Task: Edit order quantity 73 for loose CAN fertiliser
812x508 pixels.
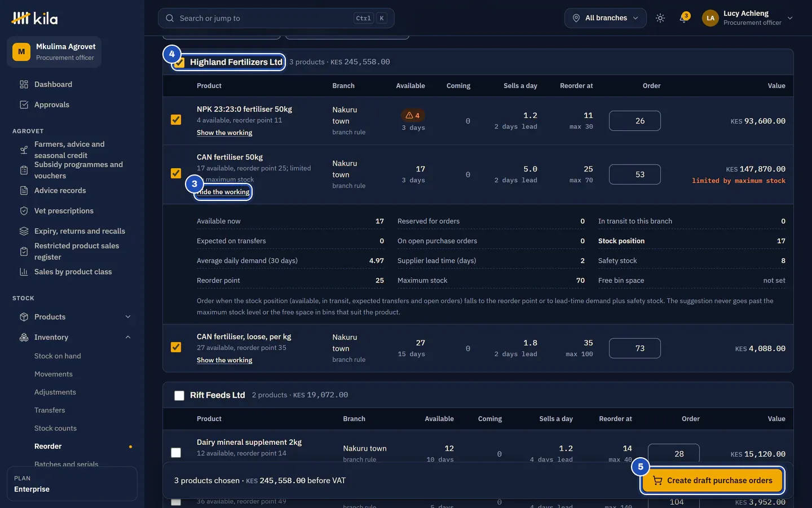Action: point(634,348)
